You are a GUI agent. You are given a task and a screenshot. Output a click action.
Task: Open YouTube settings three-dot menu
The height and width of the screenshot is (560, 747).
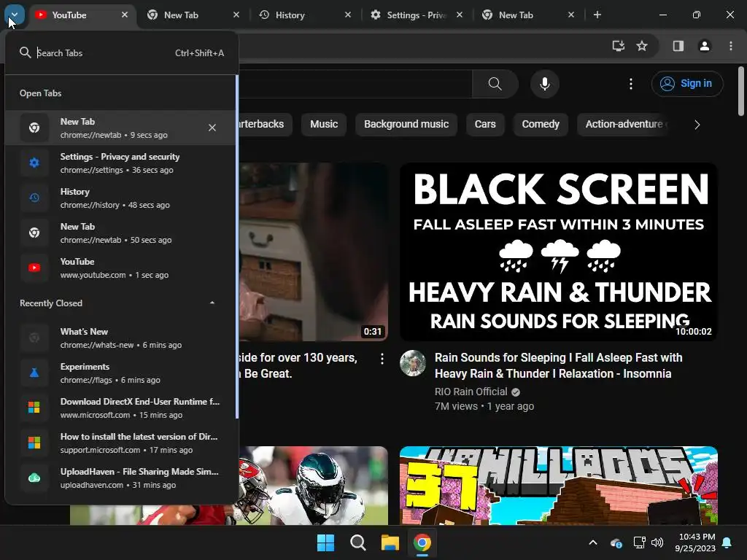click(x=631, y=84)
